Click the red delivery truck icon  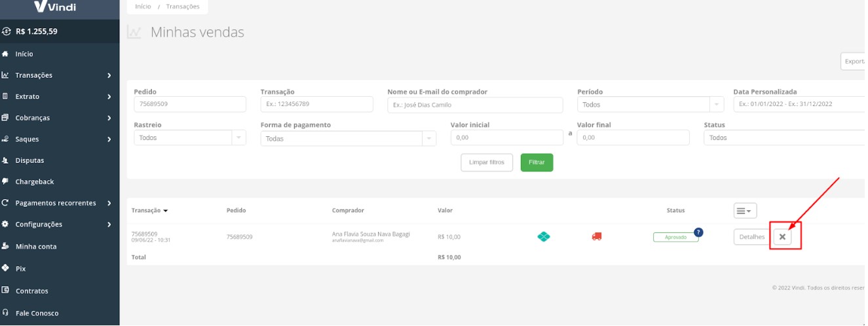pos(596,236)
